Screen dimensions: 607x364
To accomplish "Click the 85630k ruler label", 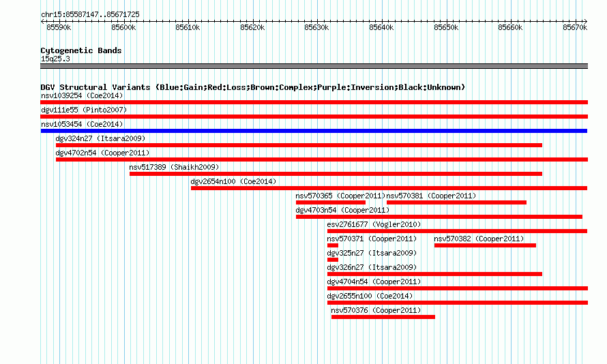I will (x=316, y=27).
